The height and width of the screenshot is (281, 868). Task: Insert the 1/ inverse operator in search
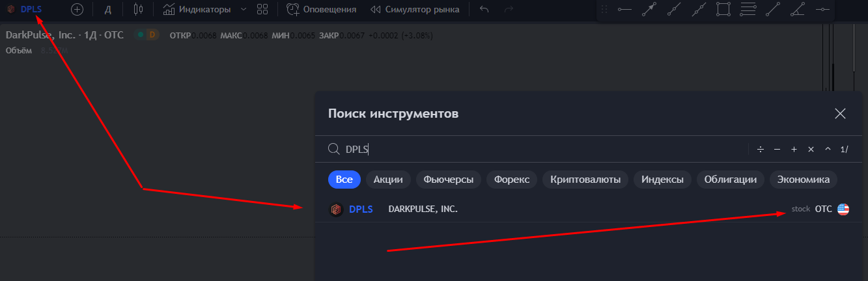point(844,150)
